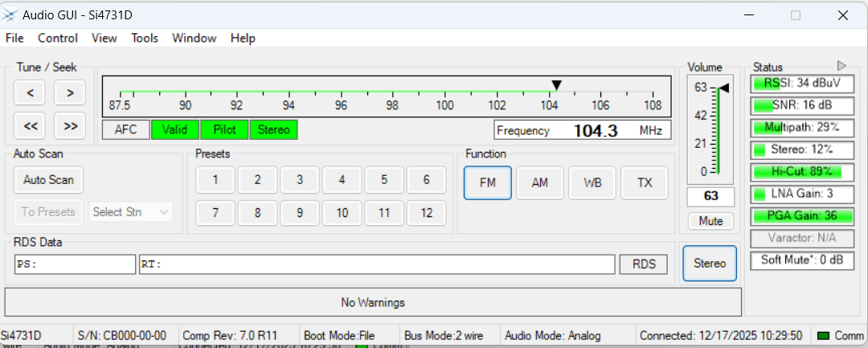This screenshot has width=868, height=348.
Task: Open the Control menu
Action: coord(58,38)
